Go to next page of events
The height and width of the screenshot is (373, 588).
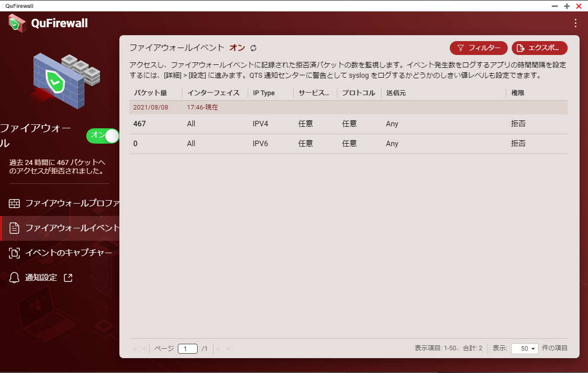(x=218, y=349)
